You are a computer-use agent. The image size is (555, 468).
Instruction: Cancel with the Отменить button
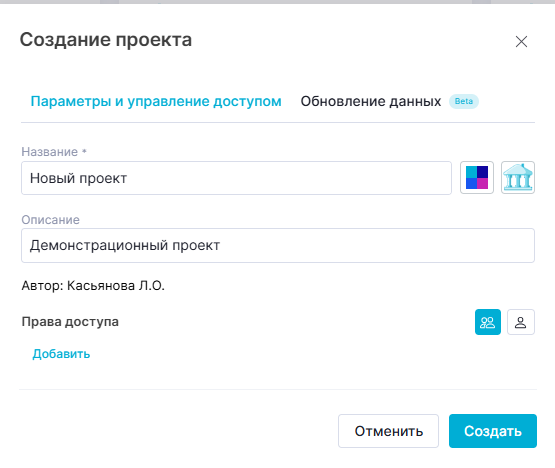(388, 431)
